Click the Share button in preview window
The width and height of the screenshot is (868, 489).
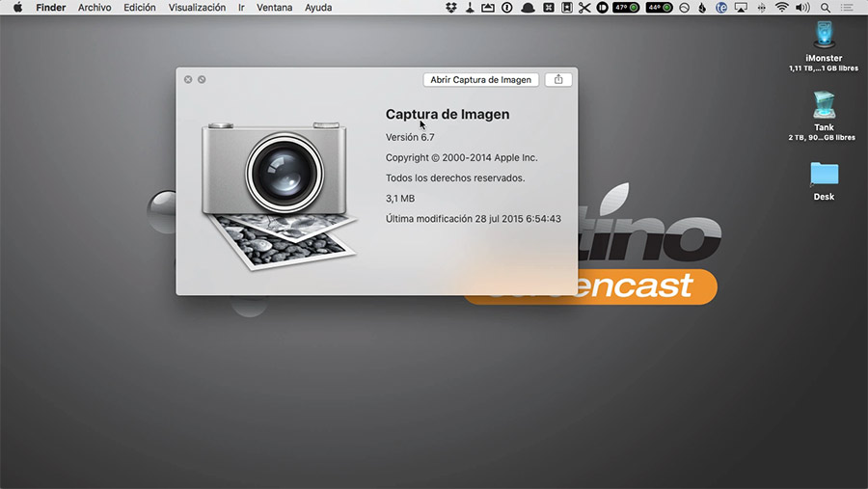(x=558, y=80)
